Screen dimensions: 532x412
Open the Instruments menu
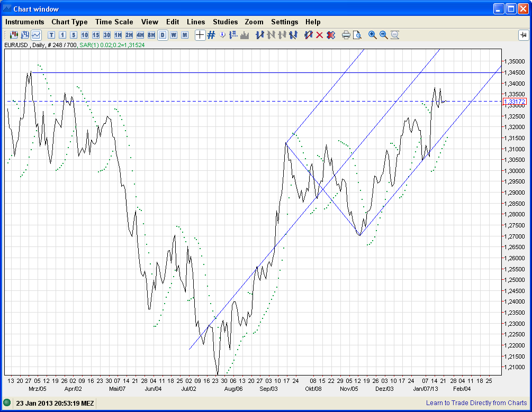tap(25, 22)
